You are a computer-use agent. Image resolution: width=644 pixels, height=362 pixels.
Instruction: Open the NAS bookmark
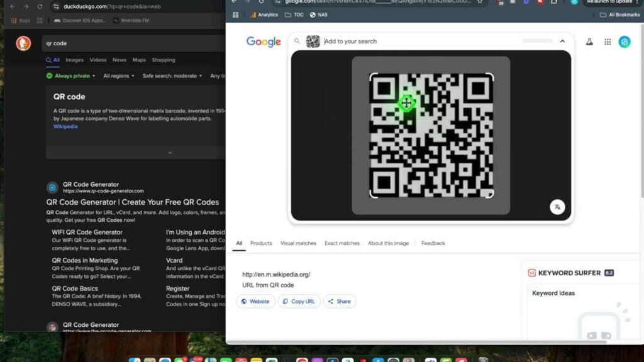(319, 15)
